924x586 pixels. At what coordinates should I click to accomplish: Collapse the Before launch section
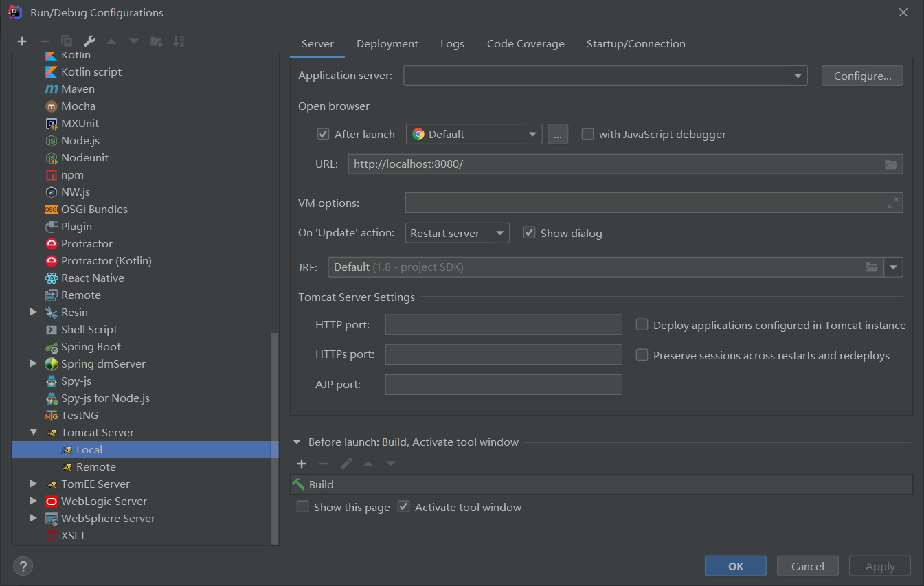coord(297,442)
